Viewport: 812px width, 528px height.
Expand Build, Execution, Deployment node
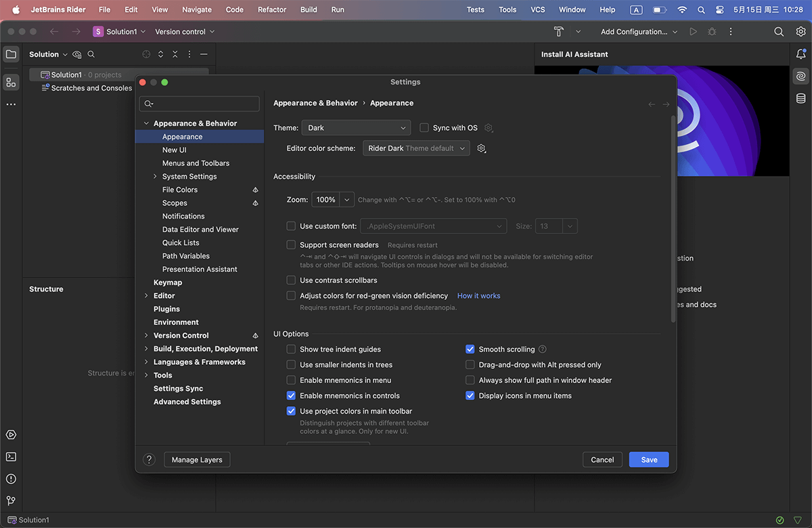[146, 349]
